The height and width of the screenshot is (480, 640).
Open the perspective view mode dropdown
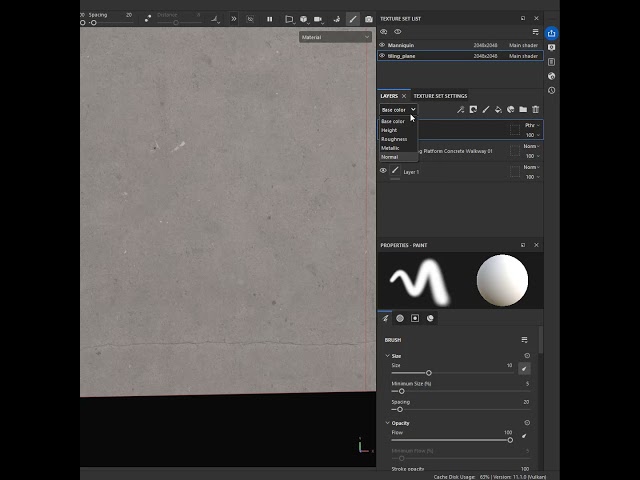290,19
